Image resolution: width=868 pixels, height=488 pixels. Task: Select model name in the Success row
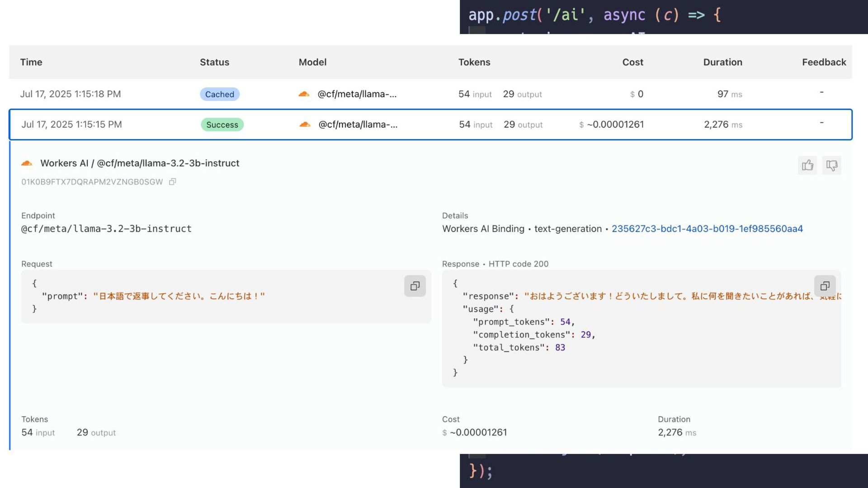358,124
